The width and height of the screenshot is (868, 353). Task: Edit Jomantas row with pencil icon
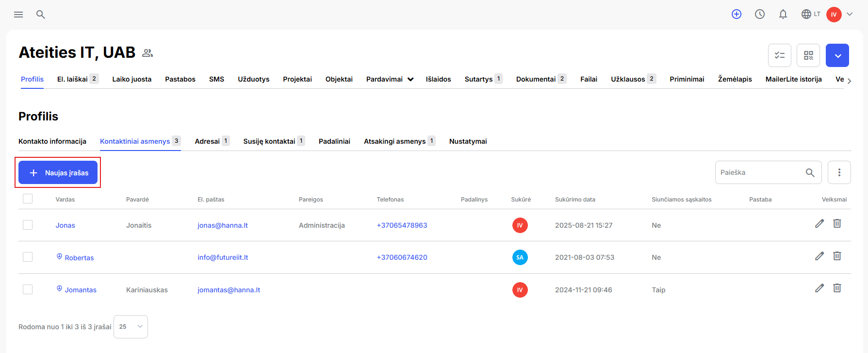tap(819, 288)
